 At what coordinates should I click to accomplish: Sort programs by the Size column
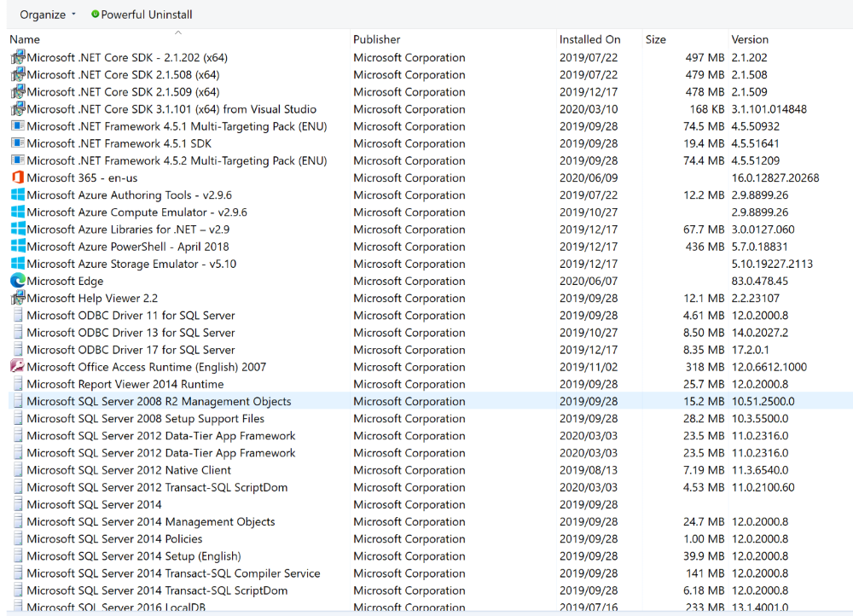[656, 39]
